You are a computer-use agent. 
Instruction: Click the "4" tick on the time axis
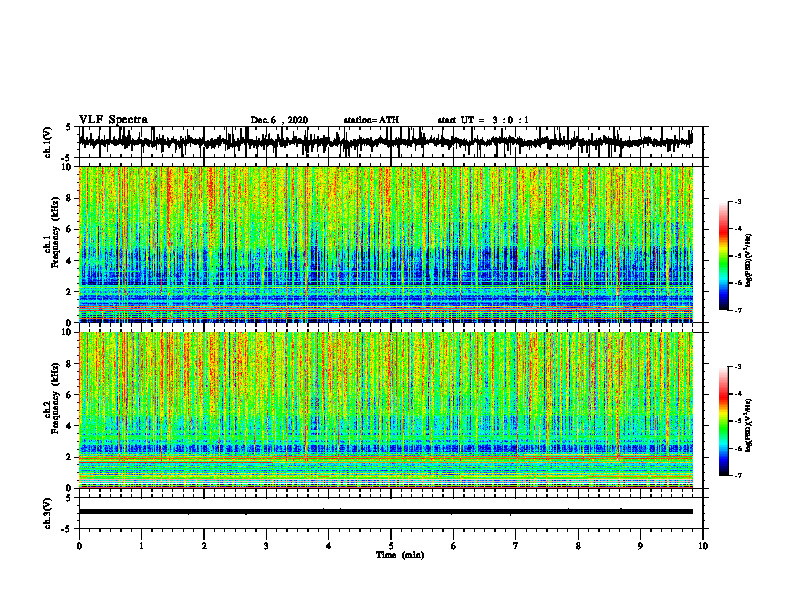[329, 546]
